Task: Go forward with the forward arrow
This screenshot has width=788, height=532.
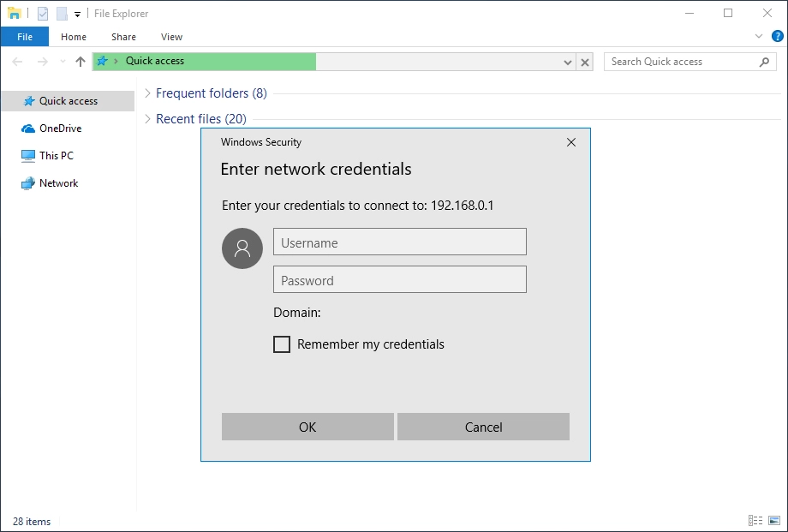Action: click(43, 62)
